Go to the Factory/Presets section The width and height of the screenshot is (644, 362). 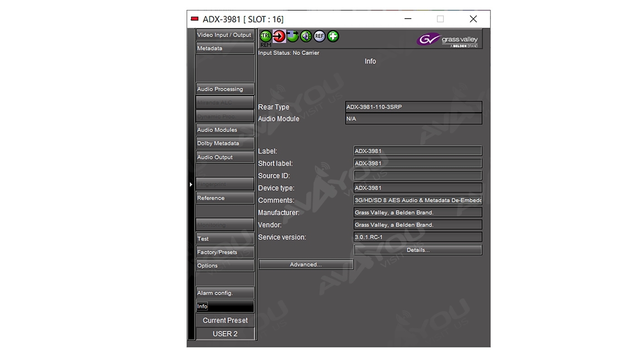[225, 252]
